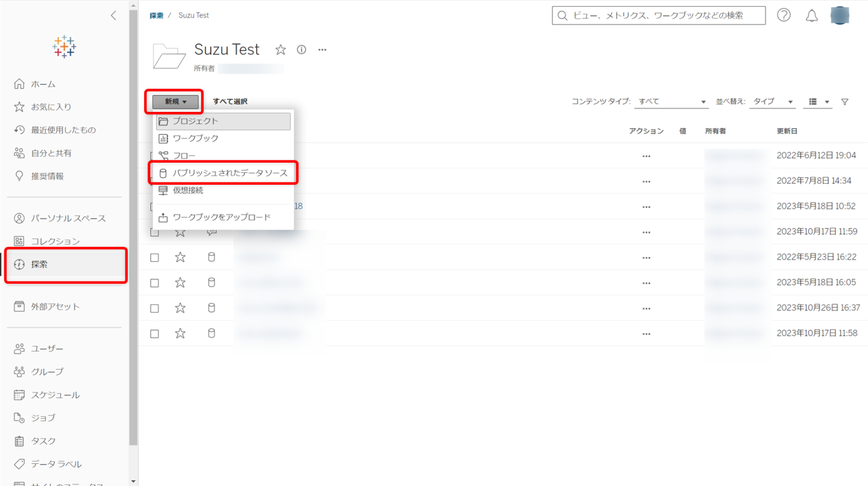Open notifications with the bell icon

point(812,15)
